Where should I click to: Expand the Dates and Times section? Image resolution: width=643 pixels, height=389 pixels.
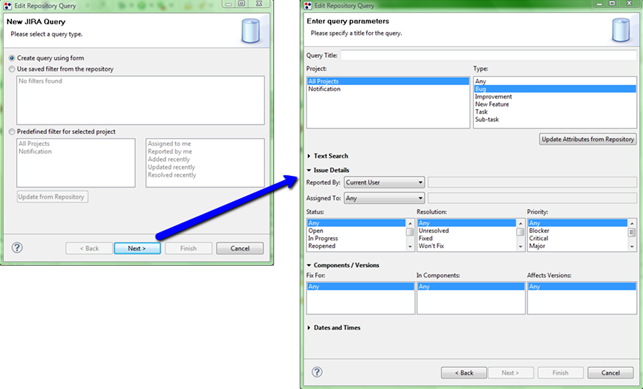(333, 328)
